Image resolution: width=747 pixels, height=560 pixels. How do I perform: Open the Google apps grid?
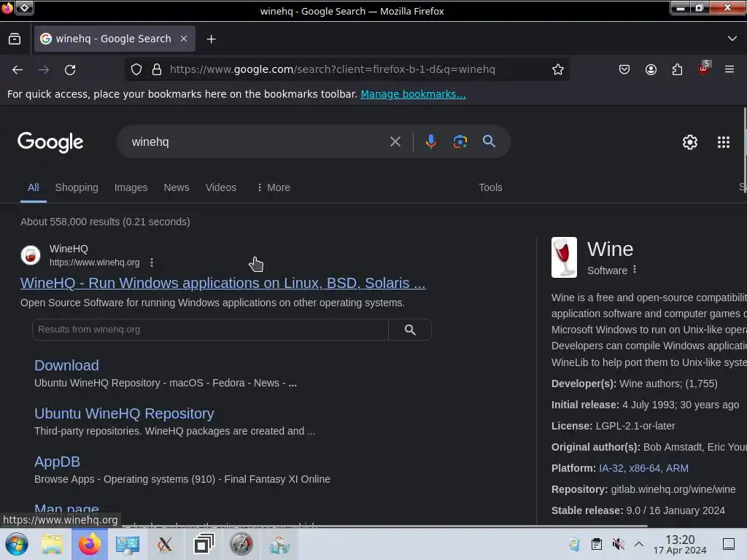click(x=724, y=142)
